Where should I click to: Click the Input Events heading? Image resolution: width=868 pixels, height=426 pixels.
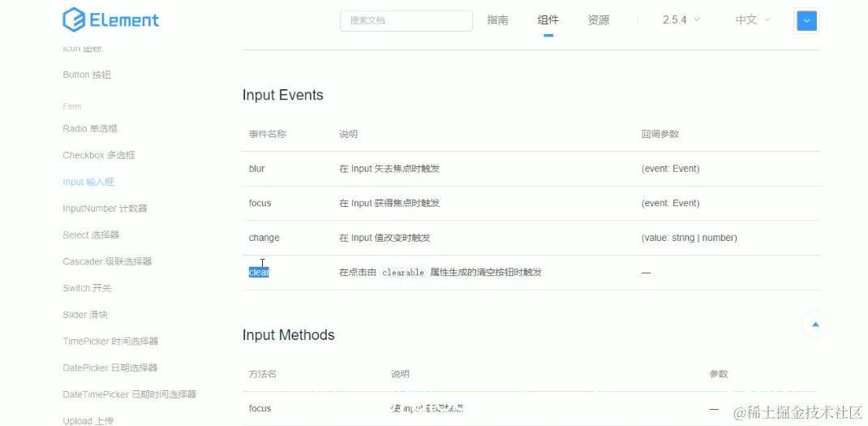click(x=283, y=95)
